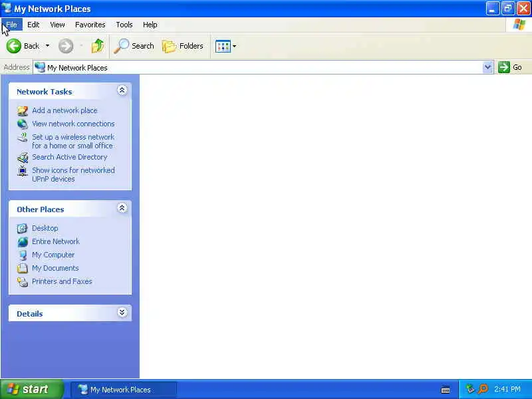532x399 pixels.
Task: Click the Start button
Action: (32, 389)
